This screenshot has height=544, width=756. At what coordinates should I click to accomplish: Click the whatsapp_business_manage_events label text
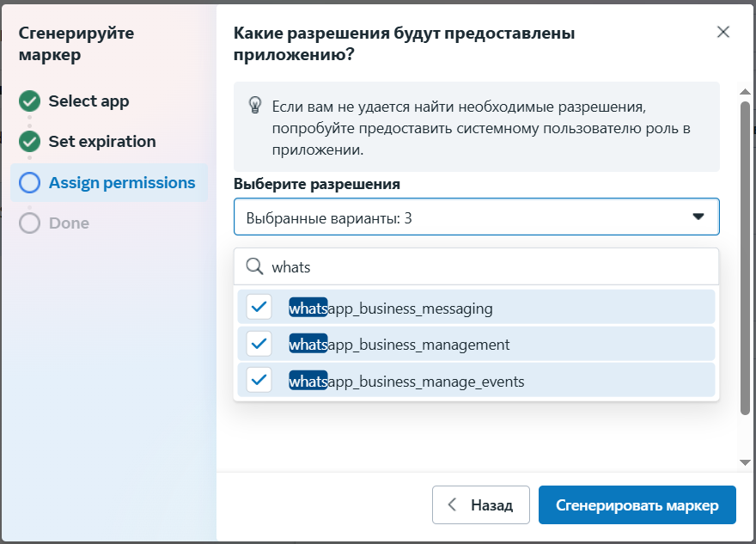(406, 382)
